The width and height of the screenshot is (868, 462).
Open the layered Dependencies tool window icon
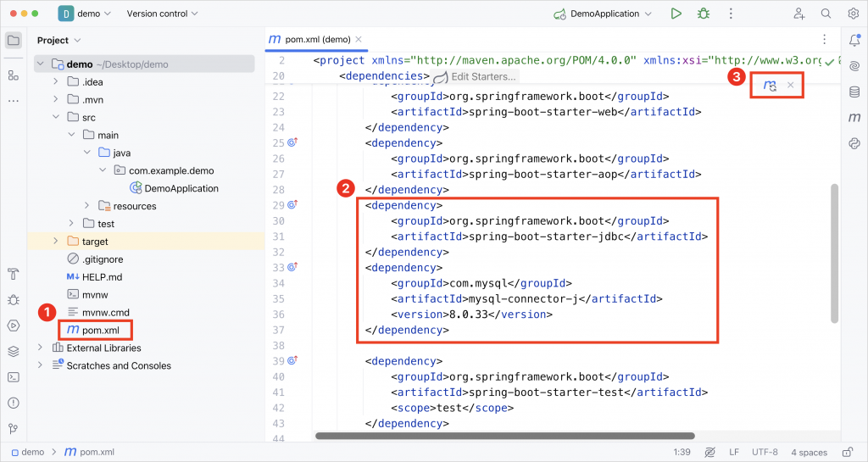pos(14,351)
